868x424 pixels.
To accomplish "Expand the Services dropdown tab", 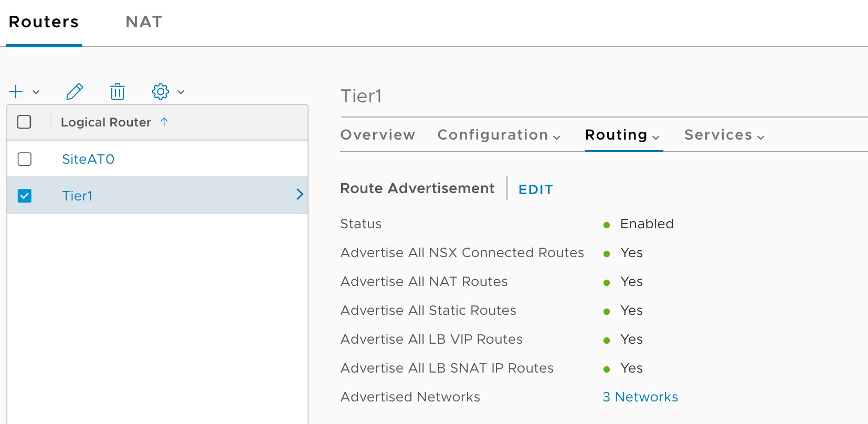I will [724, 135].
